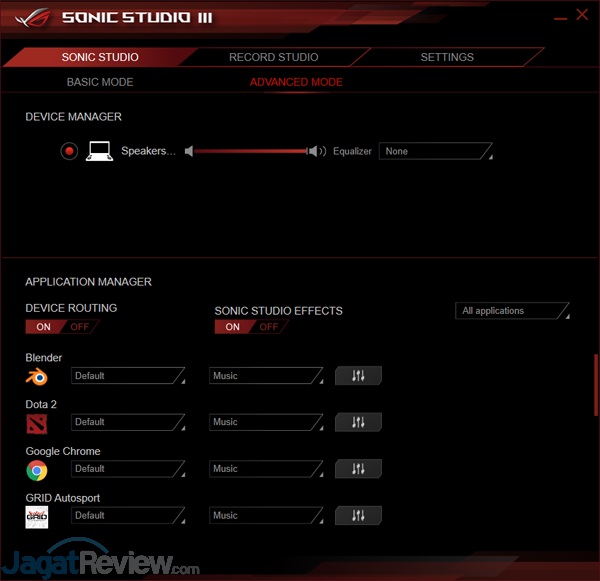The width and height of the screenshot is (600, 581).
Task: Turn Sonic Studio Effects OFF
Action: (269, 327)
